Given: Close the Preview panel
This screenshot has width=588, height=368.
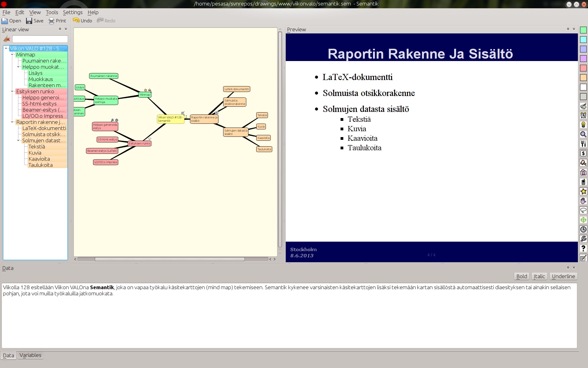Looking at the screenshot, I should [574, 29].
